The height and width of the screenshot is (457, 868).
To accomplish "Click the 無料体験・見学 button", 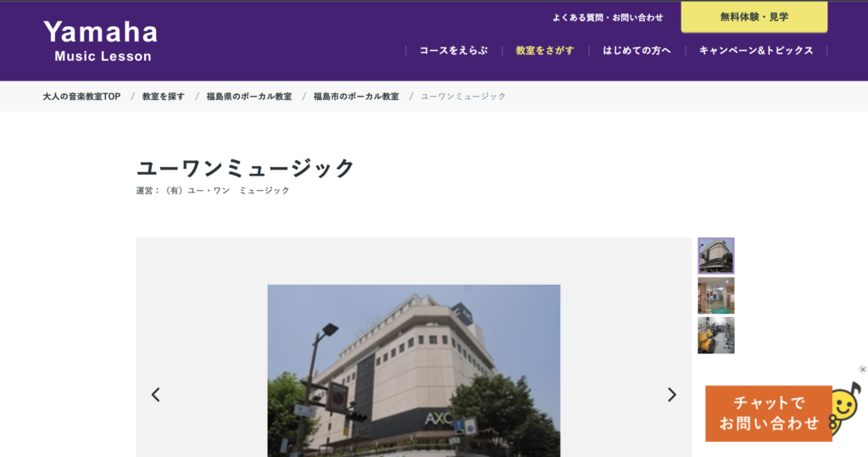I will coord(754,17).
